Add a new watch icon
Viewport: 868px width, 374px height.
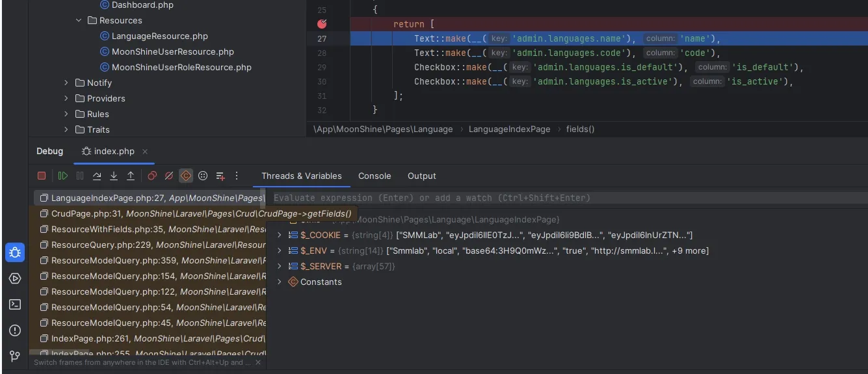point(220,176)
